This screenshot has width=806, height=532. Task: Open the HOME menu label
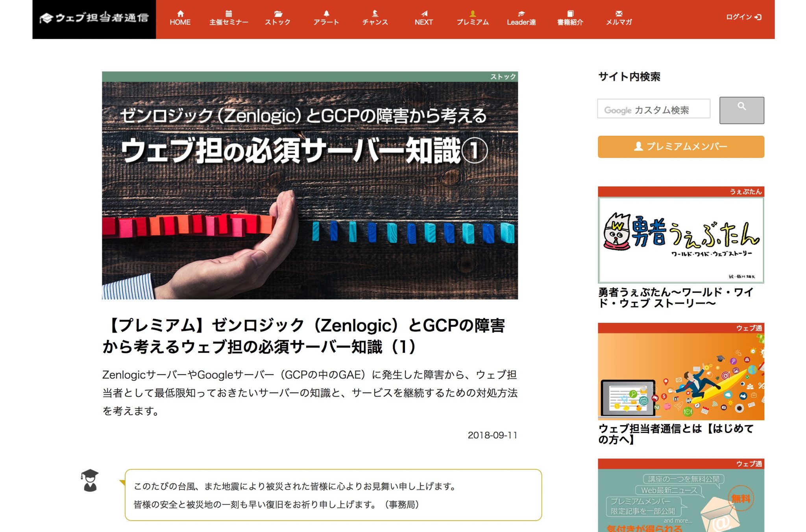click(180, 22)
